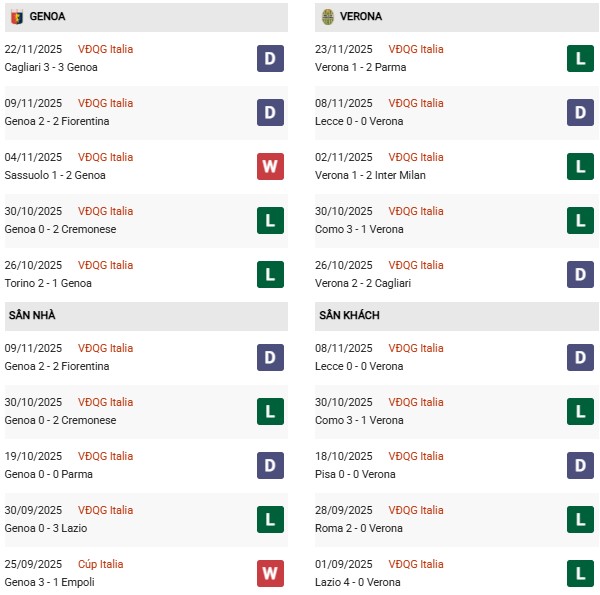Click the Genoa club crest icon
The width and height of the screenshot is (600, 595).
point(17,17)
